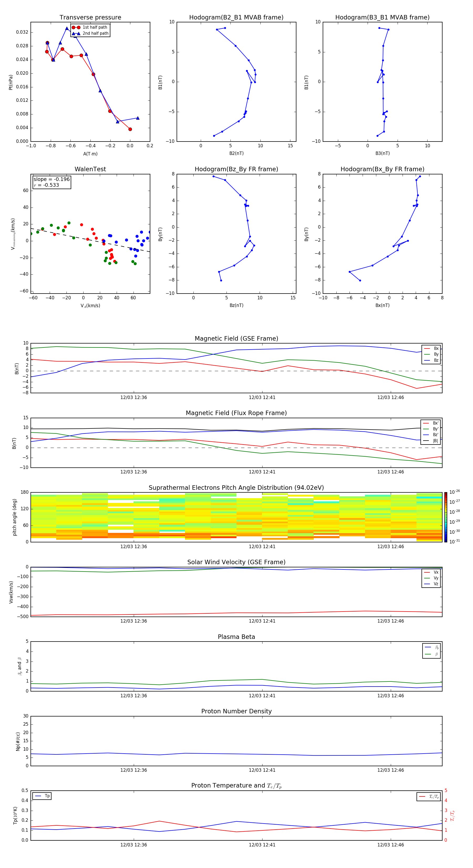Click the 'WalenTest' plot title
Viewport: 473px width, 868px height.
coord(90,169)
